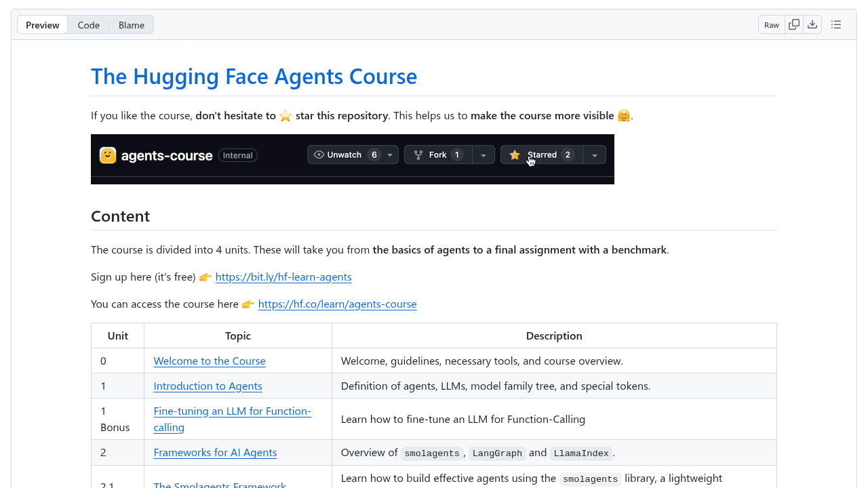868x488 pixels.
Task: Click the download raw file icon
Action: (812, 24)
